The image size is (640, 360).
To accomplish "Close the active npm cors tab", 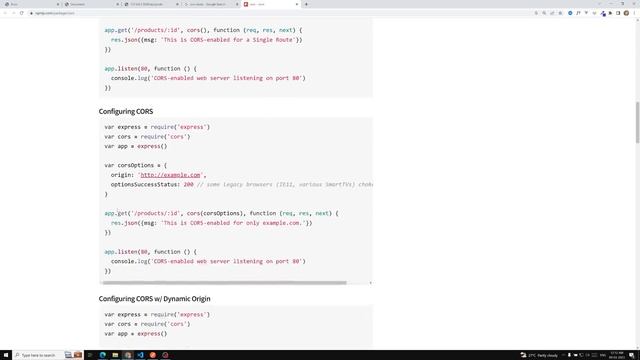I will tap(297, 4).
